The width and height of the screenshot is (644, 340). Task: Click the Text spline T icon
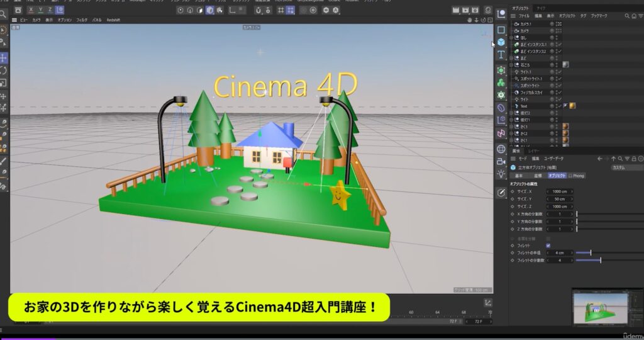pyautogui.click(x=501, y=55)
